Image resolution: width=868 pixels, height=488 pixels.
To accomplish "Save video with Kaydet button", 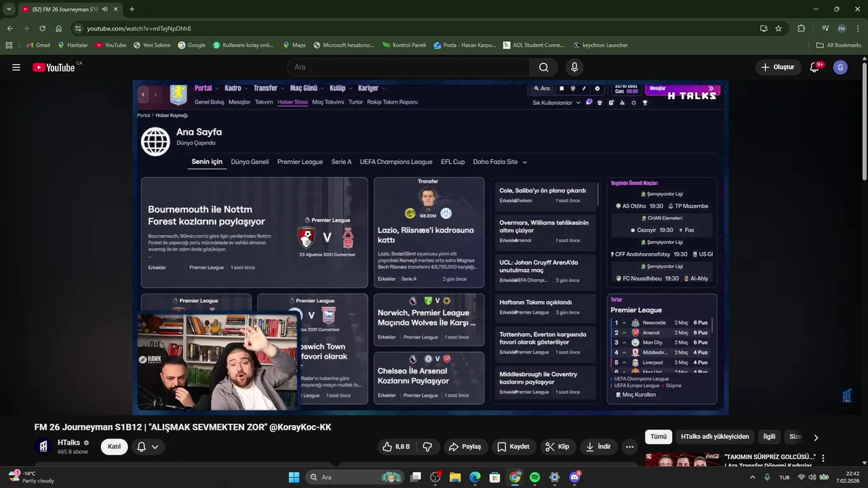I will tap(513, 447).
